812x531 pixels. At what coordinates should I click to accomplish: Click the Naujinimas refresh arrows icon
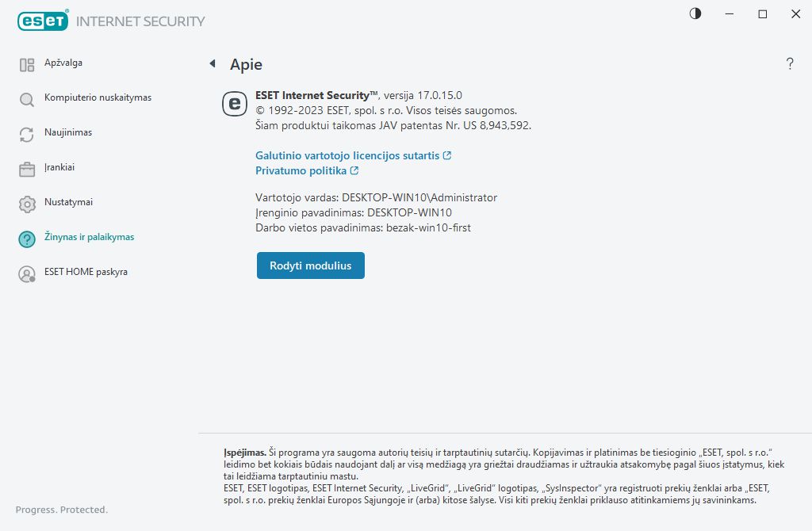coord(27,135)
